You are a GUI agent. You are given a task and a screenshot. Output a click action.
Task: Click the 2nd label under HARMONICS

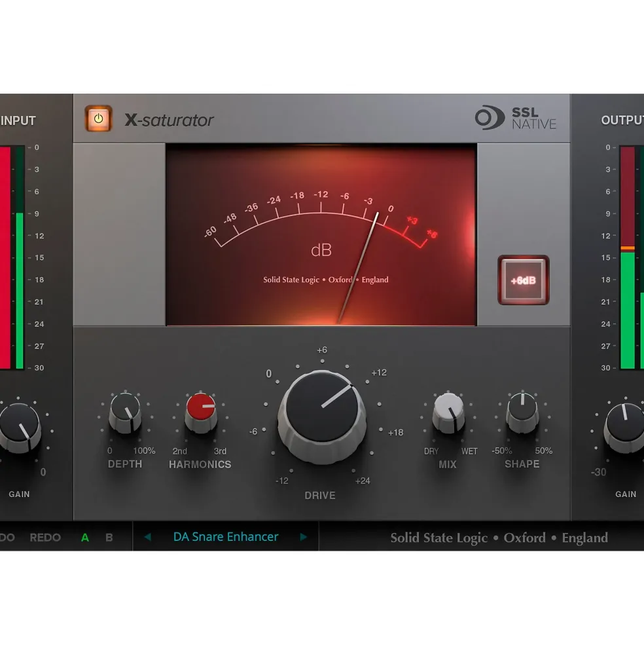pyautogui.click(x=180, y=451)
